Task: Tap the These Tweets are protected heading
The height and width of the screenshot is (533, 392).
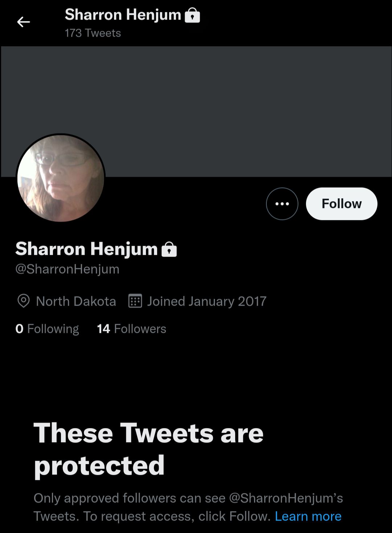Action: pyautogui.click(x=148, y=449)
